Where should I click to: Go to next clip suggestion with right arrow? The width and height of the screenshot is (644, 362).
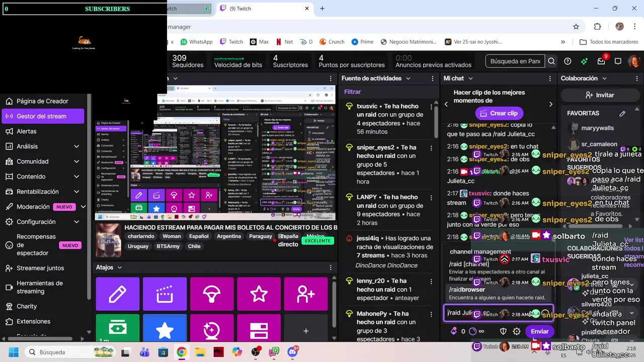click(550, 104)
